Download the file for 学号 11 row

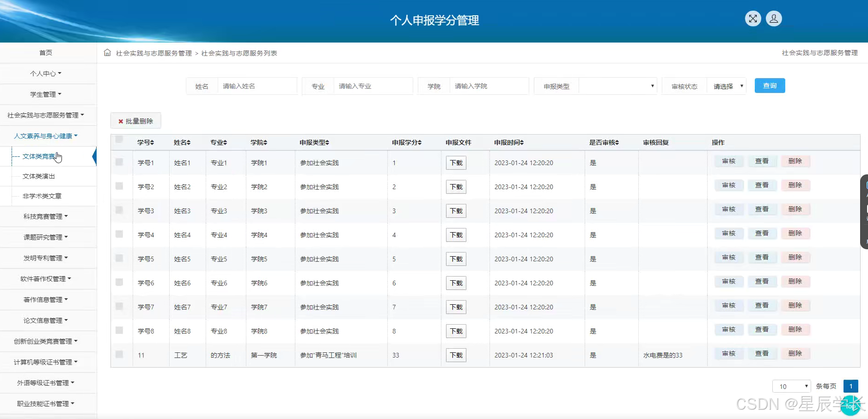(x=456, y=355)
